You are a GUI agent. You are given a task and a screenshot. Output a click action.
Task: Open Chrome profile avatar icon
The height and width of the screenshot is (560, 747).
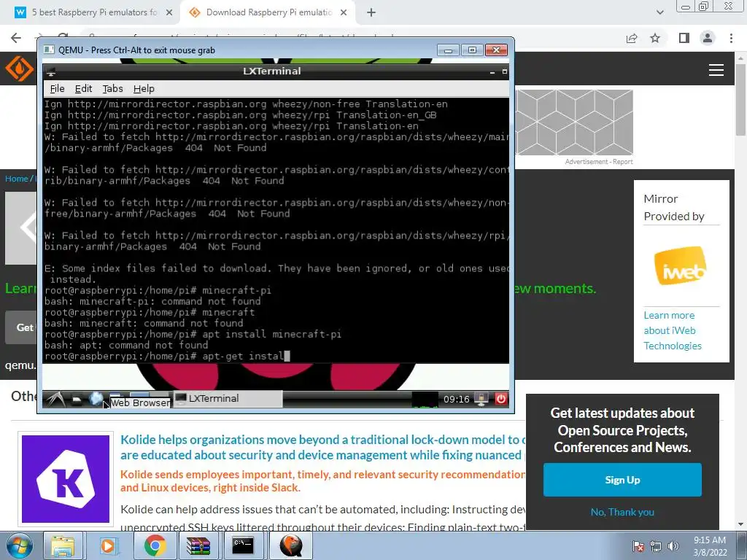coord(708,38)
